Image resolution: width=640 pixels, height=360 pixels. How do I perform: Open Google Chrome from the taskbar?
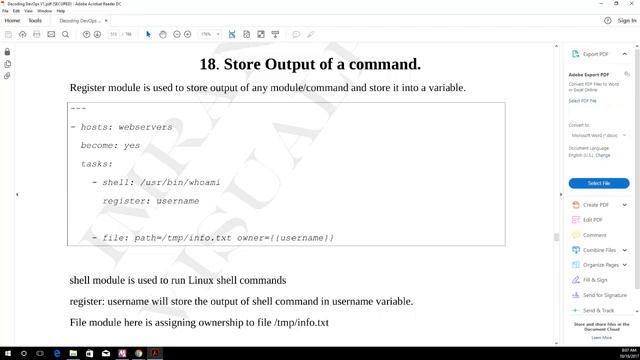pos(139,353)
